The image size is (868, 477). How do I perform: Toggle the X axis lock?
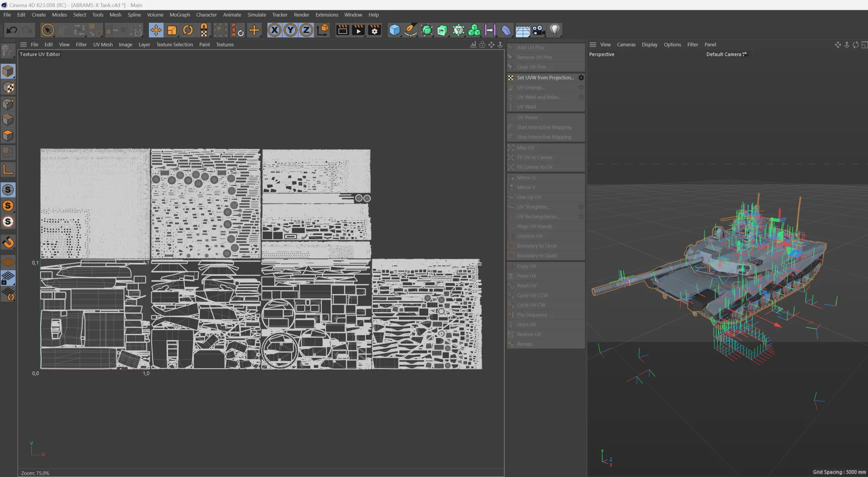click(274, 30)
